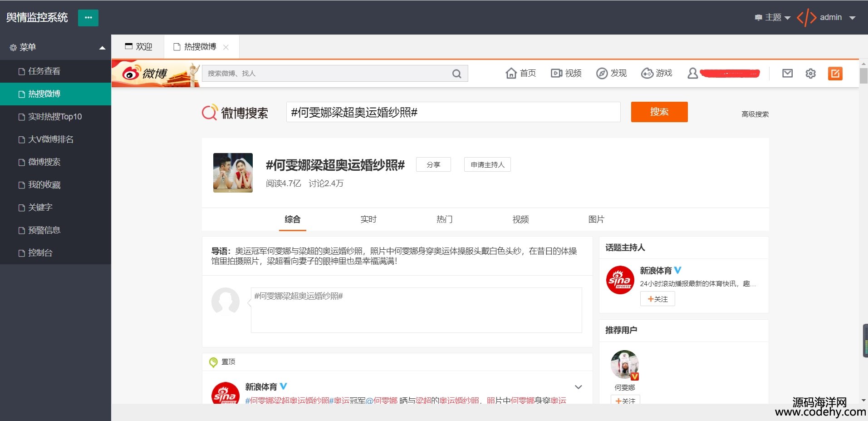Click the 菜单 gear icon
This screenshot has height=421, width=868.
point(13,47)
